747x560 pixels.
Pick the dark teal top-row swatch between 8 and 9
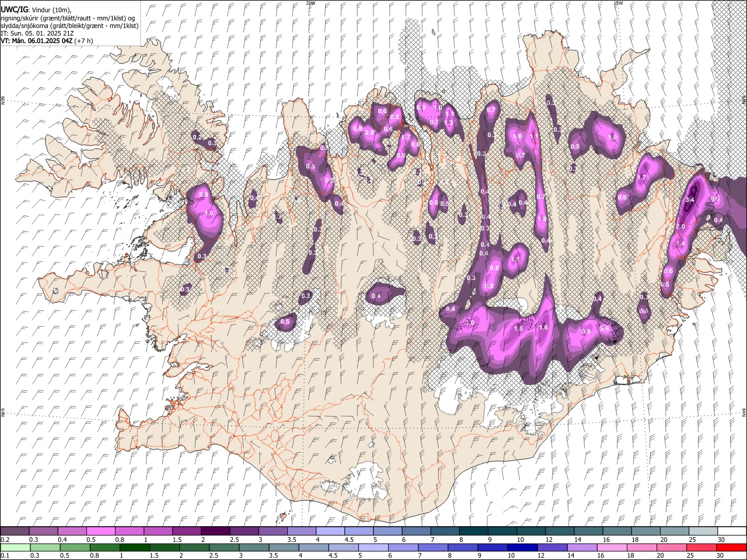(474, 531)
